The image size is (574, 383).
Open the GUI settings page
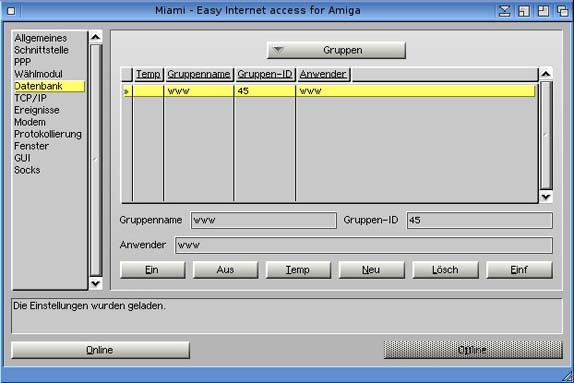click(x=22, y=158)
